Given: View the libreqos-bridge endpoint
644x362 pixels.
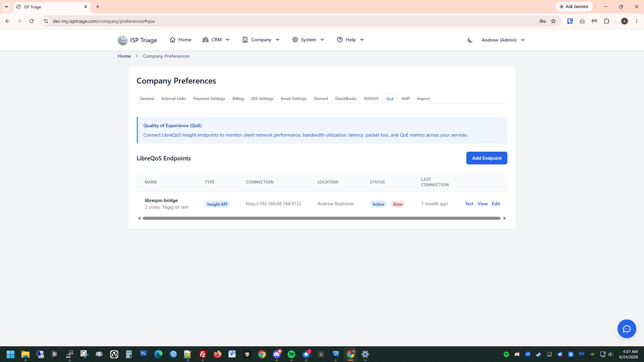Looking at the screenshot, I should click(x=482, y=204).
